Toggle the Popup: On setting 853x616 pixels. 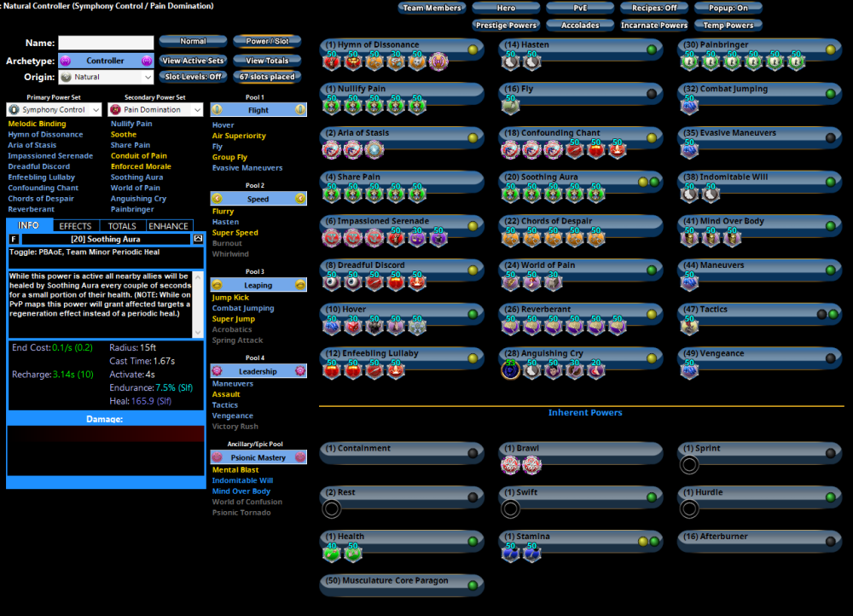(728, 8)
